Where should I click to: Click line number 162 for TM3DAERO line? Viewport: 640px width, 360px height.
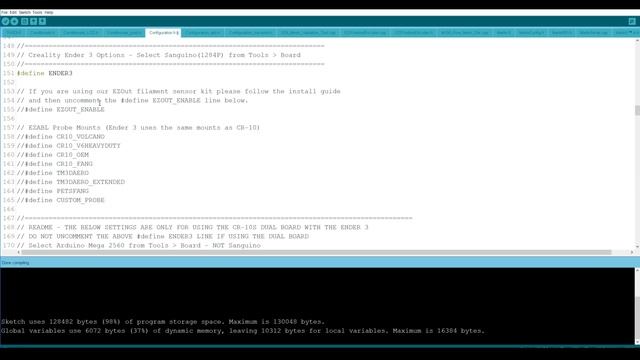point(9,173)
